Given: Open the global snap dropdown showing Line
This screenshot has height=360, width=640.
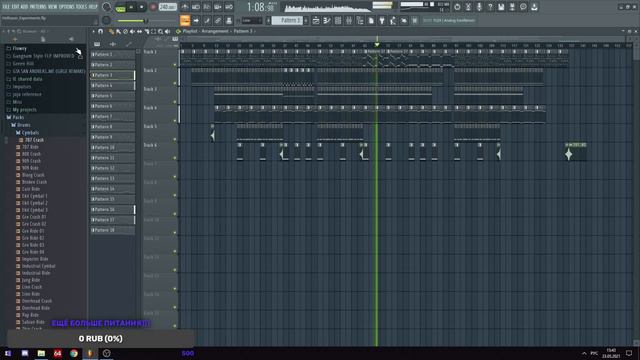Looking at the screenshot, I should coord(251,20).
